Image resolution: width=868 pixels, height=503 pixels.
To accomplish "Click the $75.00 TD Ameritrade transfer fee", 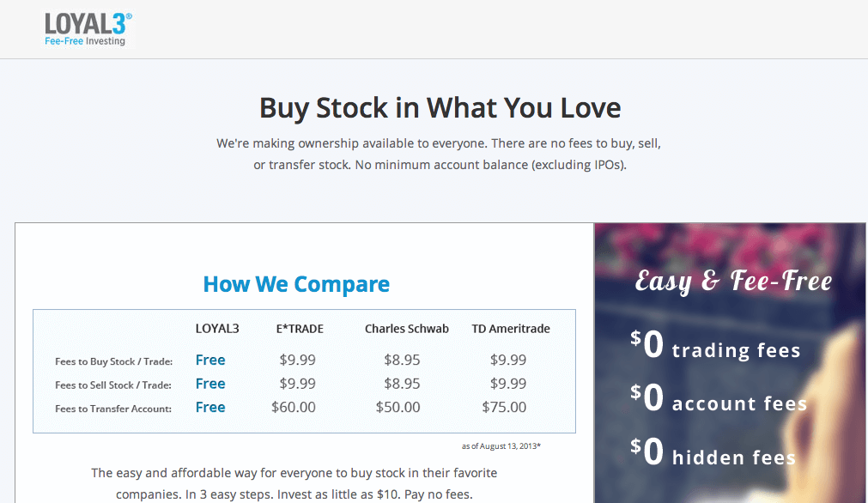I will (504, 408).
